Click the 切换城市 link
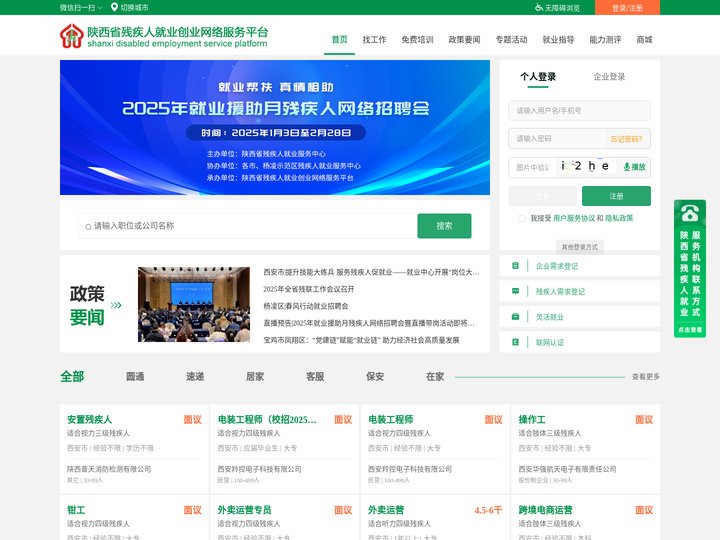This screenshot has width=720, height=540. [135, 7]
